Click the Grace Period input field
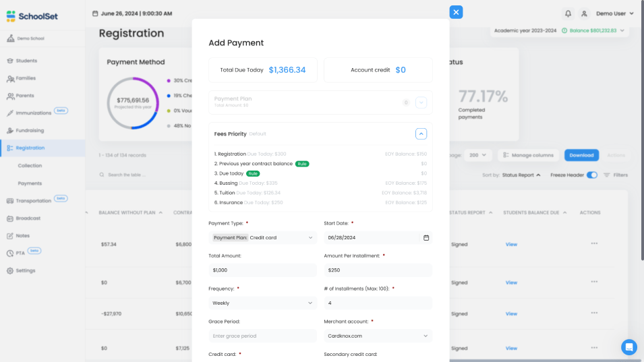This screenshot has width=644, height=362. click(262, 336)
